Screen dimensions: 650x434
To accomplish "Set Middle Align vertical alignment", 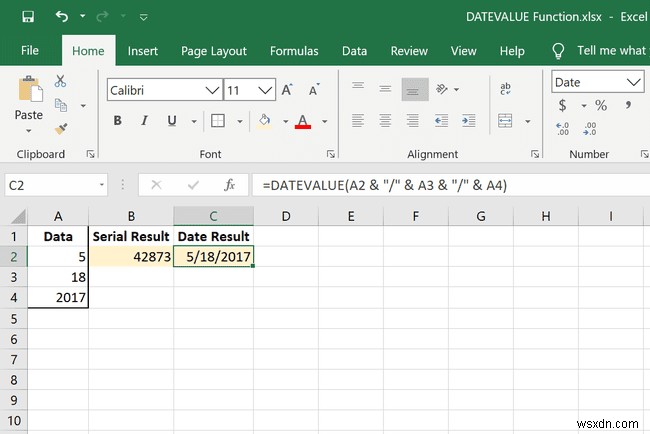I will (x=385, y=89).
